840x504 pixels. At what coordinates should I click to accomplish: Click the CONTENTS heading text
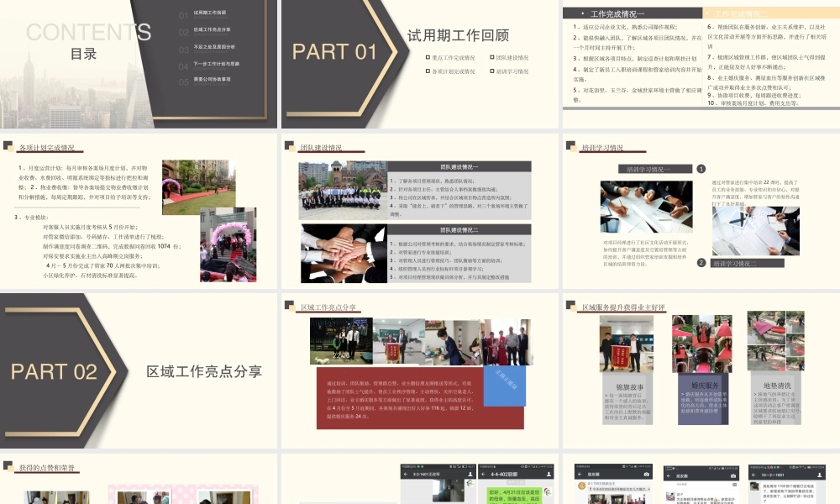[x=88, y=32]
